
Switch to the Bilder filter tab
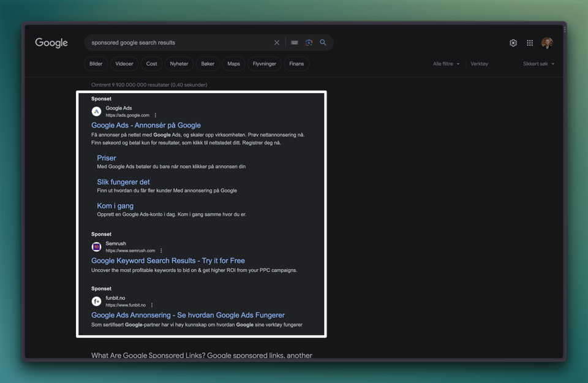coord(96,64)
